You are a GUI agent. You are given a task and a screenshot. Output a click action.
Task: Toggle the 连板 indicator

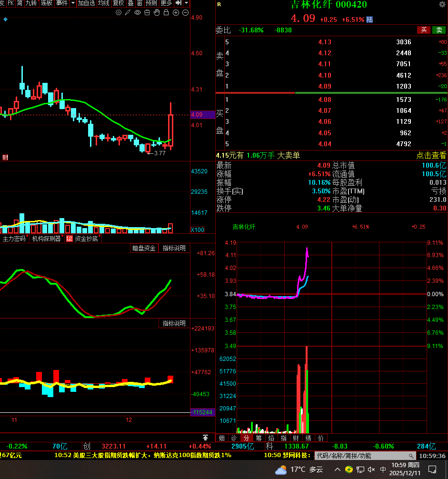click(47, 3)
